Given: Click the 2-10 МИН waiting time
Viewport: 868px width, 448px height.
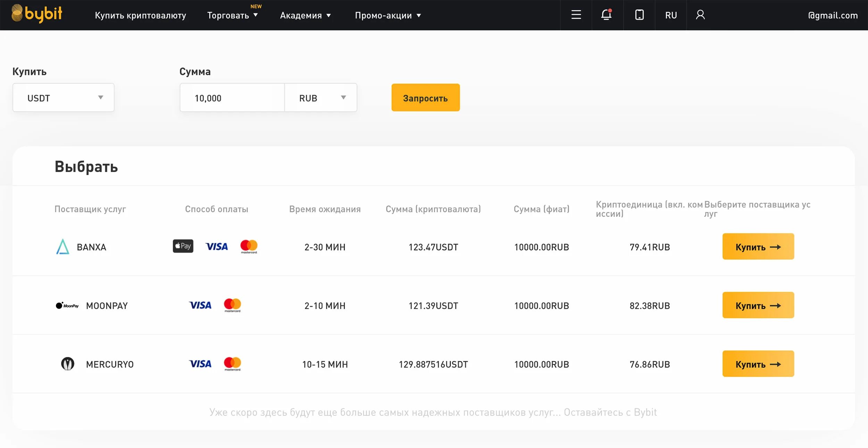Looking at the screenshot, I should 325,306.
